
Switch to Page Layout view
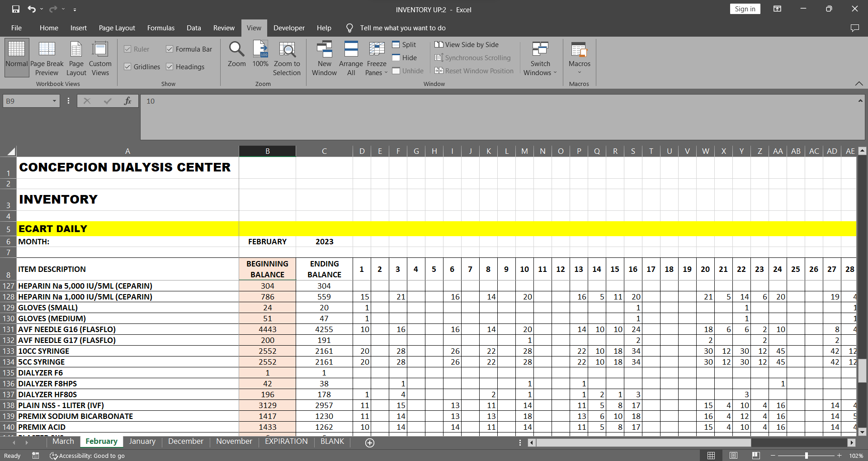tap(76, 58)
